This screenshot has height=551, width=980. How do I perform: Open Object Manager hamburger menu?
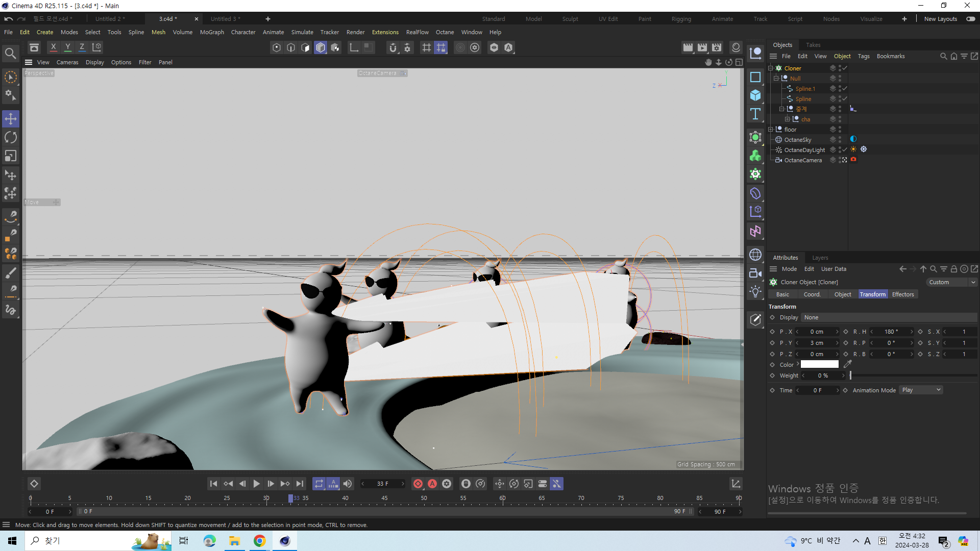(x=773, y=56)
